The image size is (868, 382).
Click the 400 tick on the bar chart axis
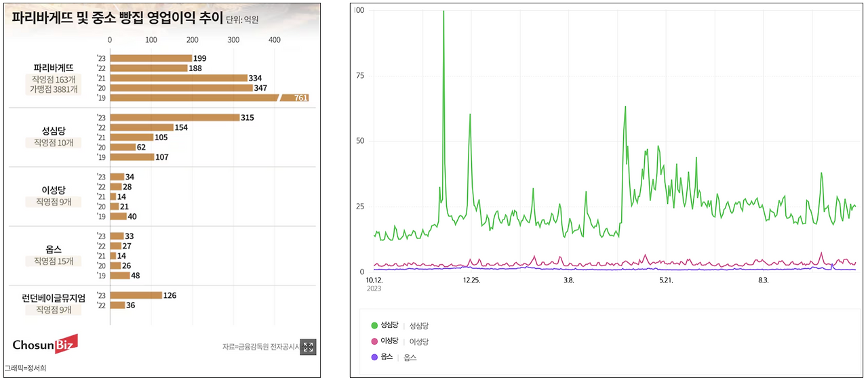(x=275, y=40)
